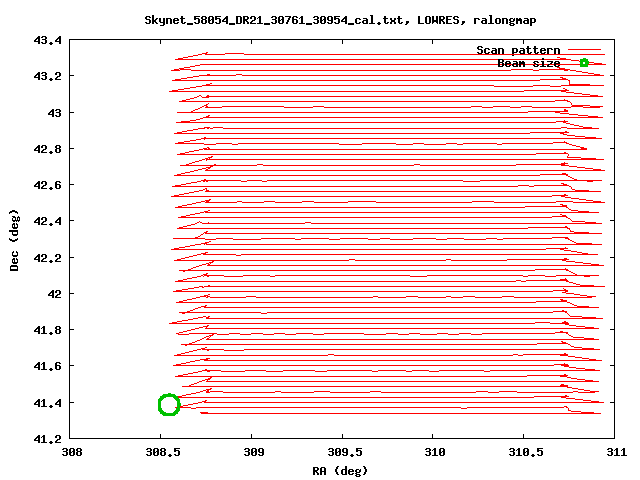Click the 43 Dec axis tick label
Viewport: 640px width, 480px height.
(55, 113)
